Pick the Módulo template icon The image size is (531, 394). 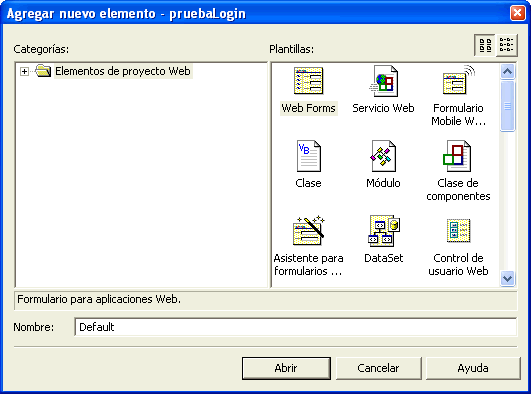coord(383,156)
